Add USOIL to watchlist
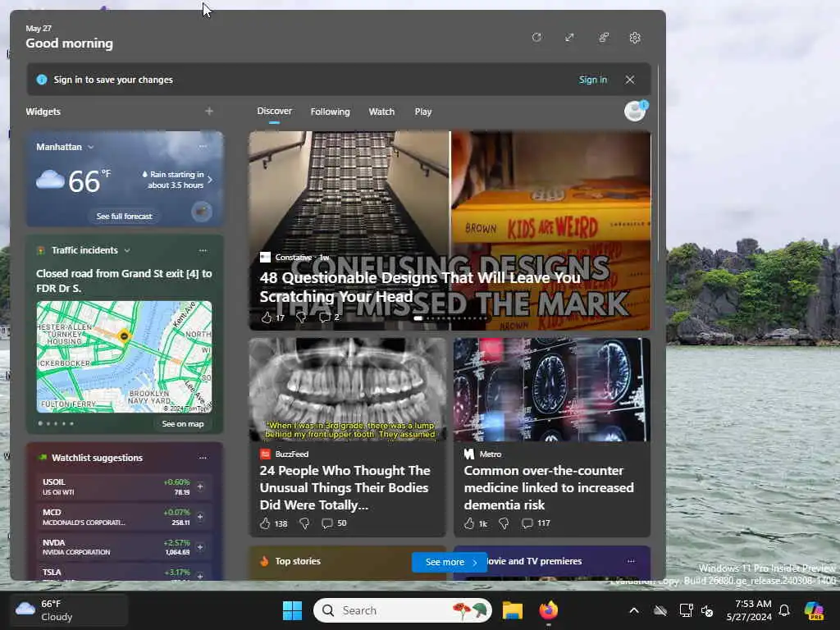 (x=200, y=486)
